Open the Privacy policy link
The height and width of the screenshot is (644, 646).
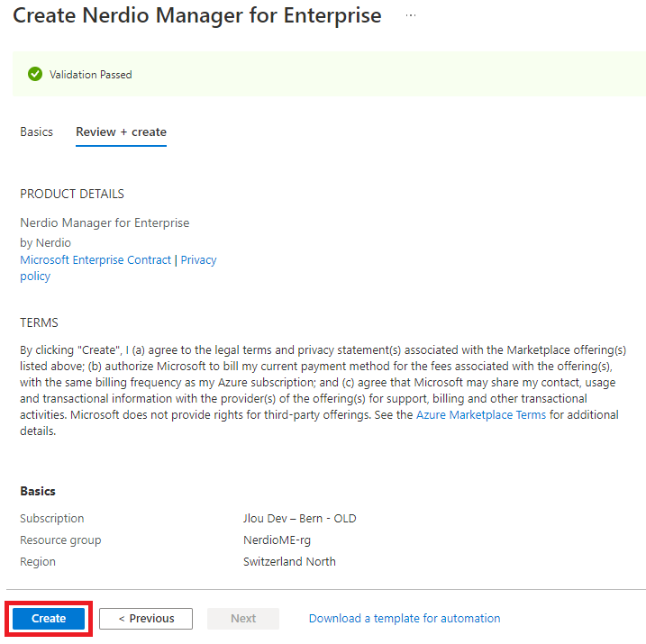pyautogui.click(x=198, y=259)
